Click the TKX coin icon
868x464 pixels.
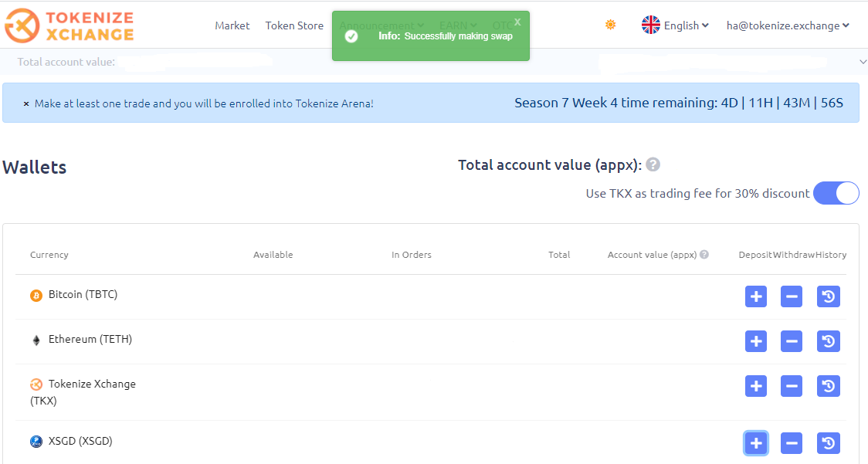point(36,384)
